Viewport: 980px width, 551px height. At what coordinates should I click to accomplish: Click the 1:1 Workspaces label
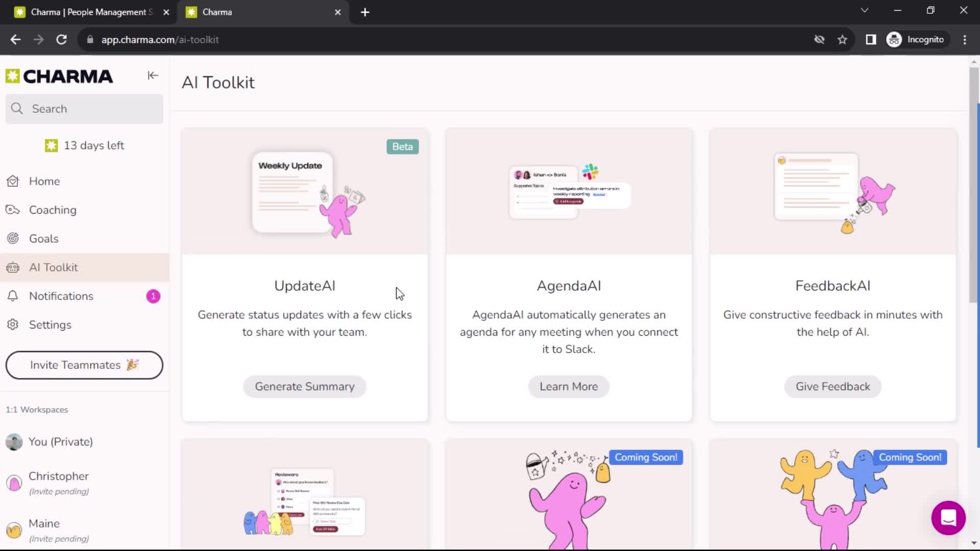click(37, 410)
